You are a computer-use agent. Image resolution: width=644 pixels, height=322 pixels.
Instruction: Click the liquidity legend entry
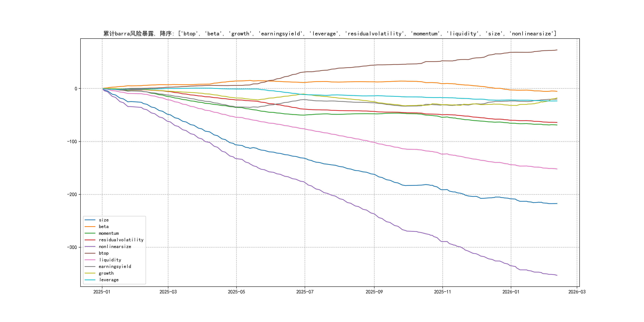coord(110,260)
